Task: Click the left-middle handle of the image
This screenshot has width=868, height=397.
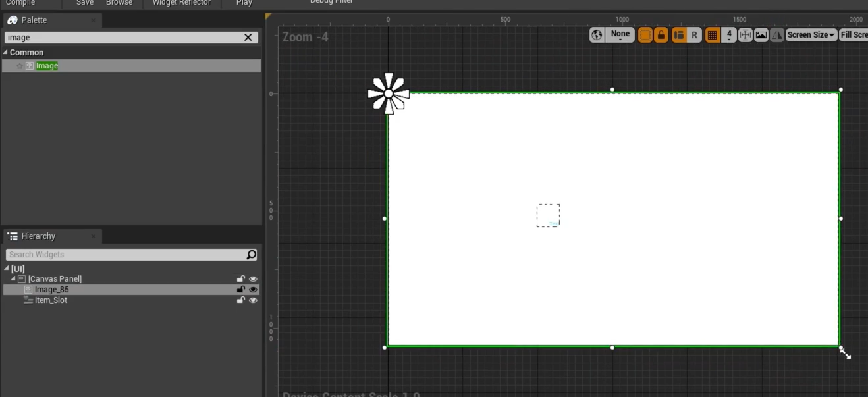Action: [x=385, y=219]
